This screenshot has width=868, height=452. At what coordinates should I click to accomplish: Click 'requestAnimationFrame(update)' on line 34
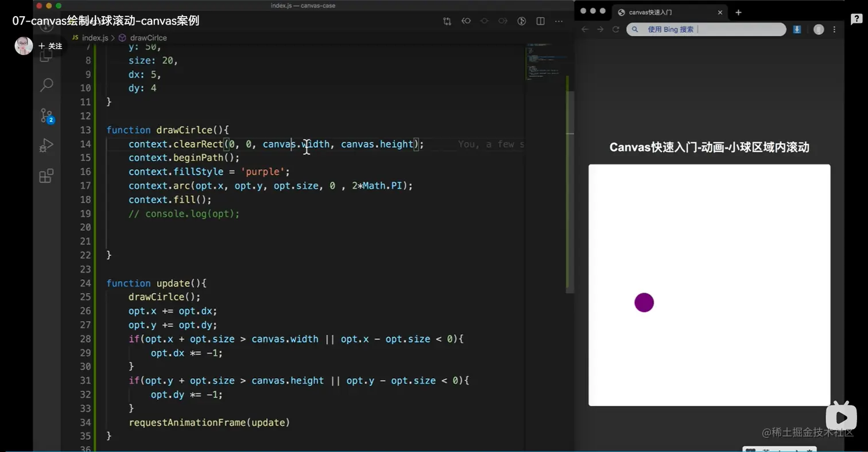click(210, 423)
